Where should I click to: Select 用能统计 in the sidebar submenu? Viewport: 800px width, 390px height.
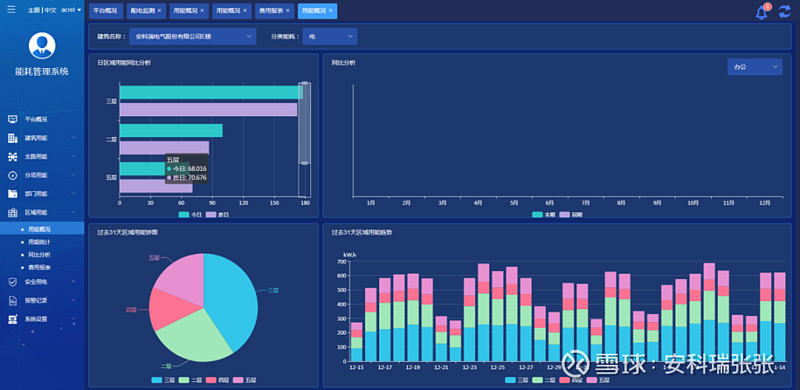39,242
